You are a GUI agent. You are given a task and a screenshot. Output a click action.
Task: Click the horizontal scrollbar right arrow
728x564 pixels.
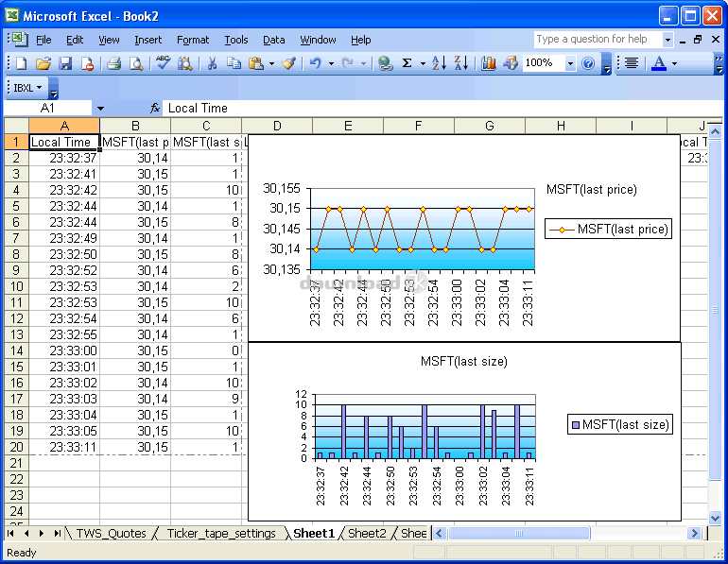point(694,534)
